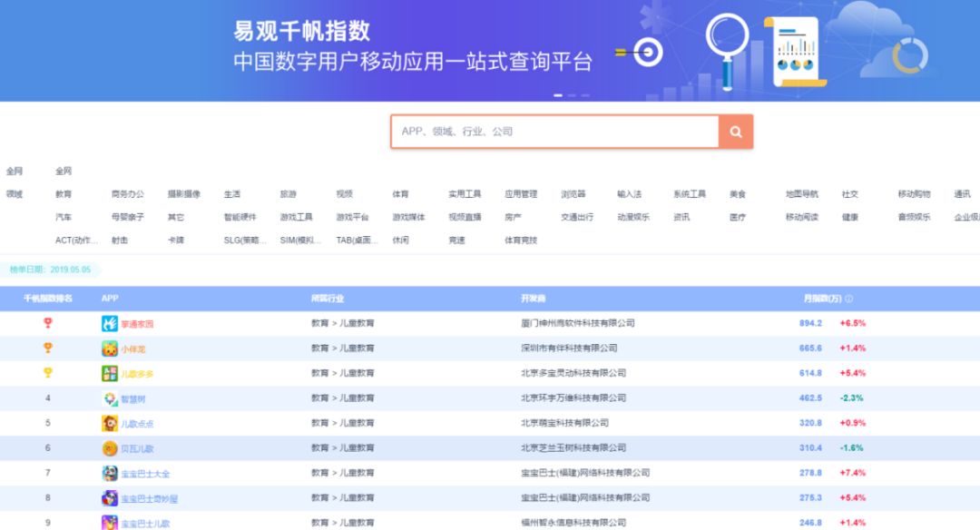Screen dimensions: 980x530
Task: Select the 社交 category filter
Action: [850, 194]
